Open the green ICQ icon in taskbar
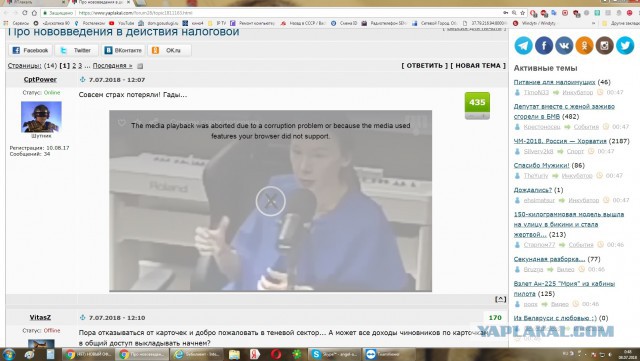640x361 pixels. [x=297, y=354]
